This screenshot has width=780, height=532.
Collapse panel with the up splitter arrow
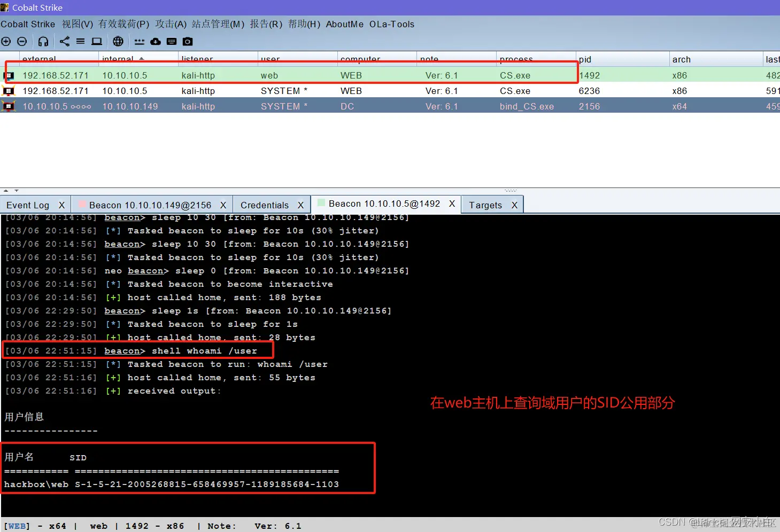(x=6, y=190)
